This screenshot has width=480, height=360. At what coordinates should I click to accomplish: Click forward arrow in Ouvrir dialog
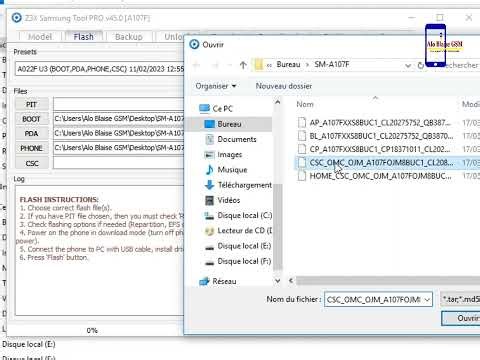pos(215,65)
